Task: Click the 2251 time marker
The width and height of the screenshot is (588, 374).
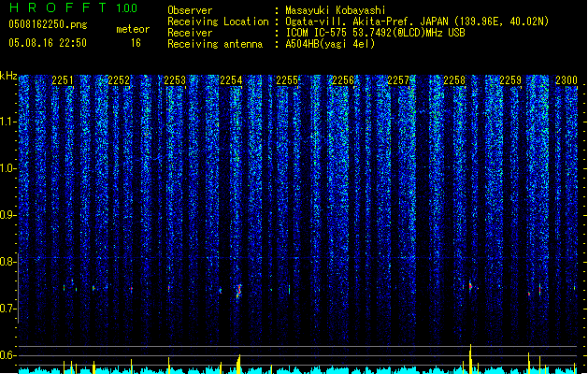Action: [63, 80]
